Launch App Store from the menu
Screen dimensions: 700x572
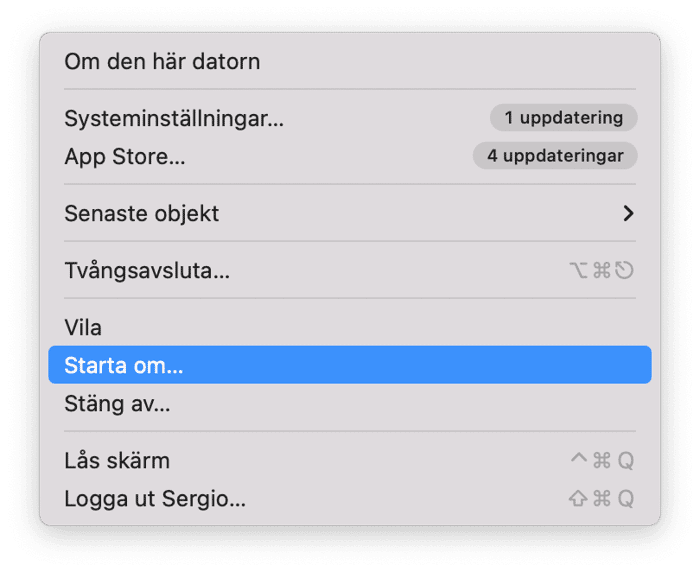(x=125, y=156)
